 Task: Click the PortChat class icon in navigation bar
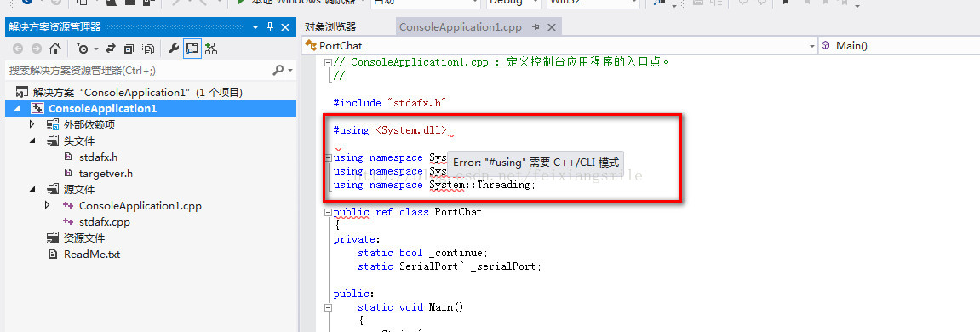click(311, 46)
